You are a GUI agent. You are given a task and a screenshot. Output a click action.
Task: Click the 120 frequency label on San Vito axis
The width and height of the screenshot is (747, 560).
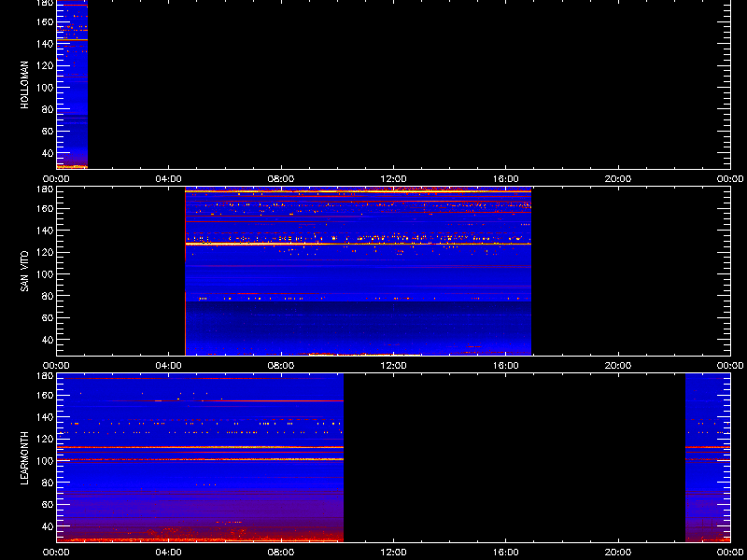pyautogui.click(x=45, y=252)
